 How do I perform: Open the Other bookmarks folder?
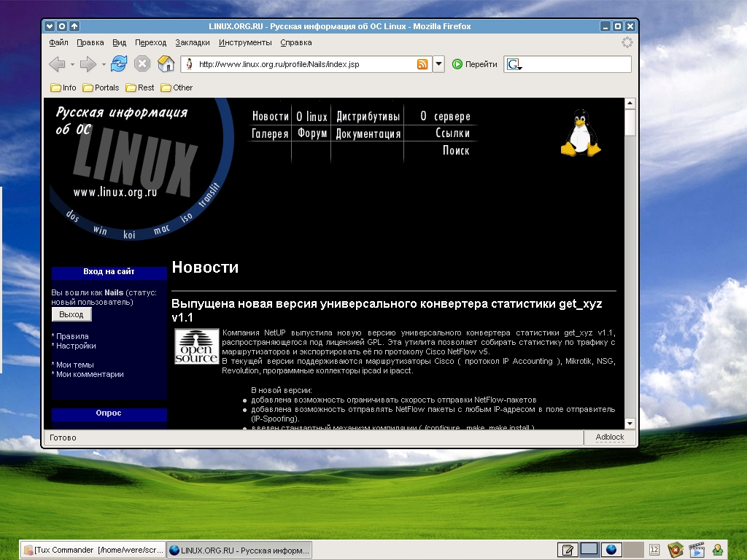[177, 87]
